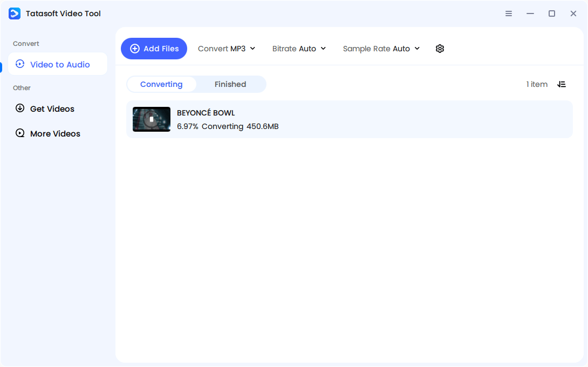Expand the Sample Rate dropdown

tap(381, 49)
